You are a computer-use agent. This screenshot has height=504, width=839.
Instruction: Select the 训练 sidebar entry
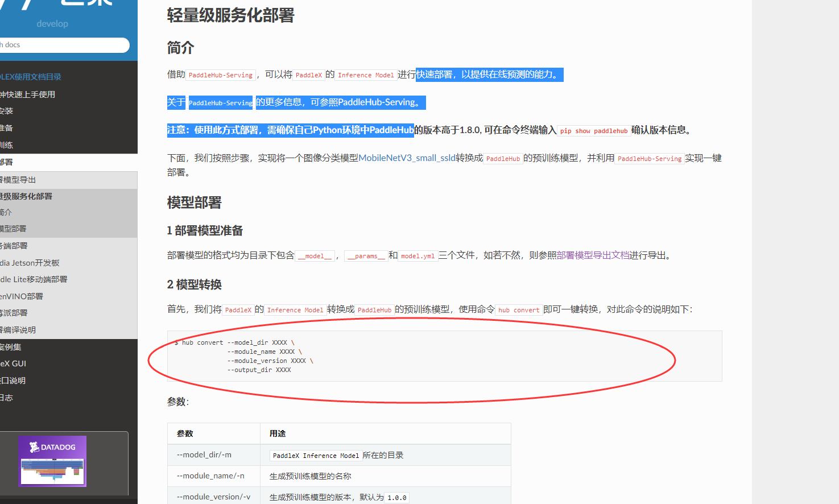7,145
